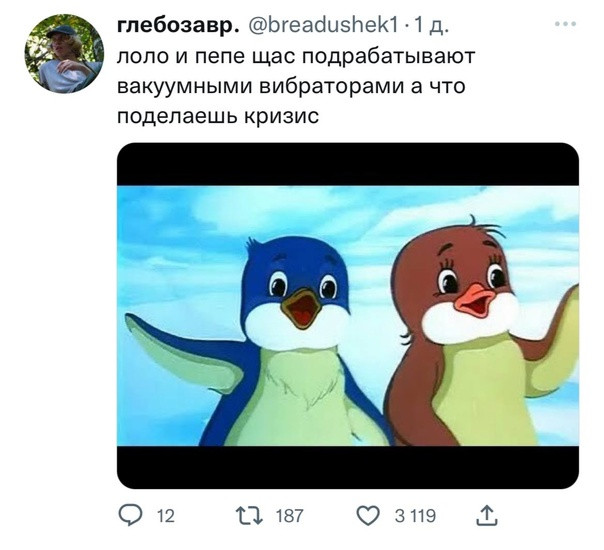Image resolution: width=604 pixels, height=550 pixels.
Task: Click the reply speech bubble icon
Action: coord(130,515)
